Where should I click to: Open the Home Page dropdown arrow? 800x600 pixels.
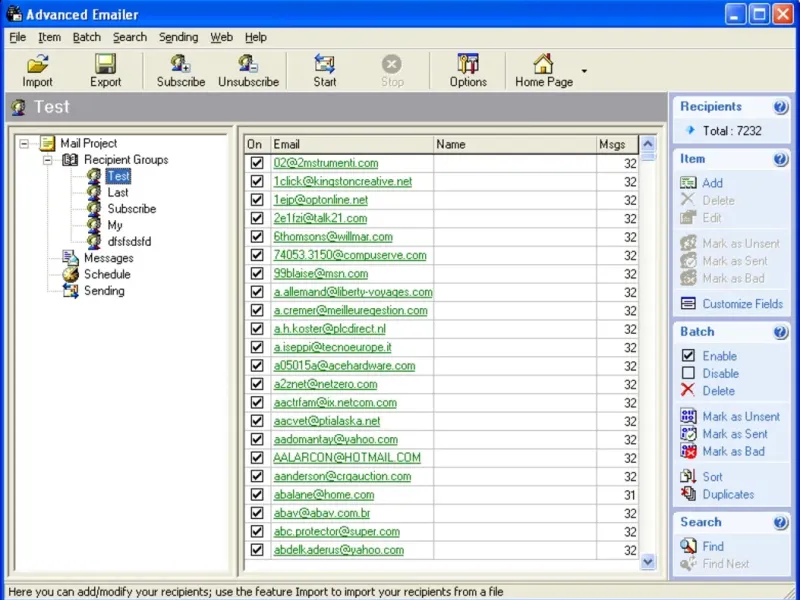click(584, 71)
